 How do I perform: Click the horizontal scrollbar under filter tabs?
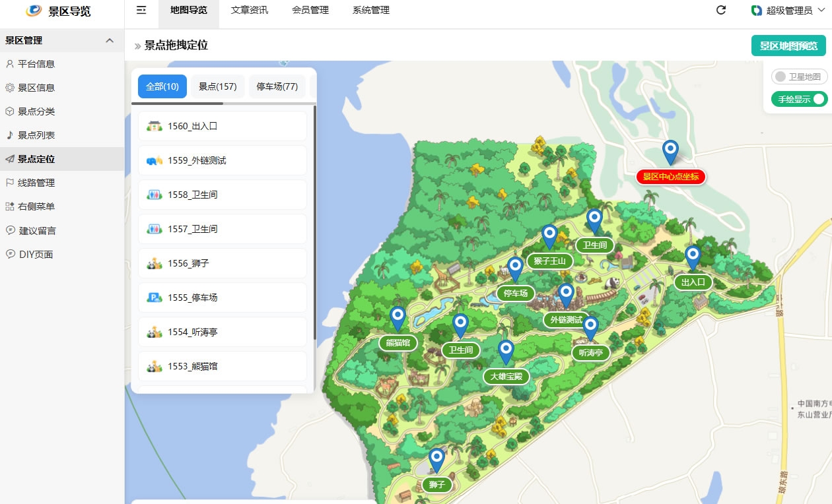coord(177,104)
